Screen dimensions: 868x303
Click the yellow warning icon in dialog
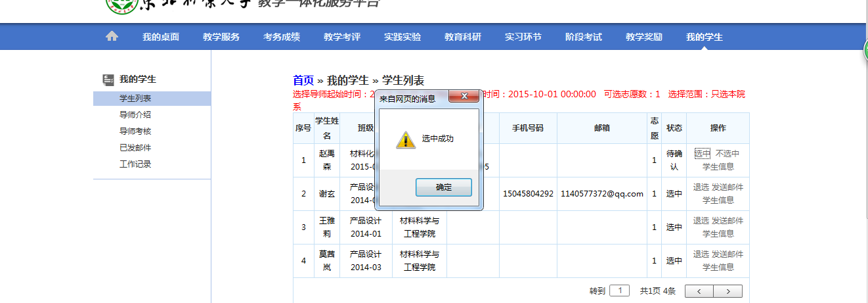[405, 139]
